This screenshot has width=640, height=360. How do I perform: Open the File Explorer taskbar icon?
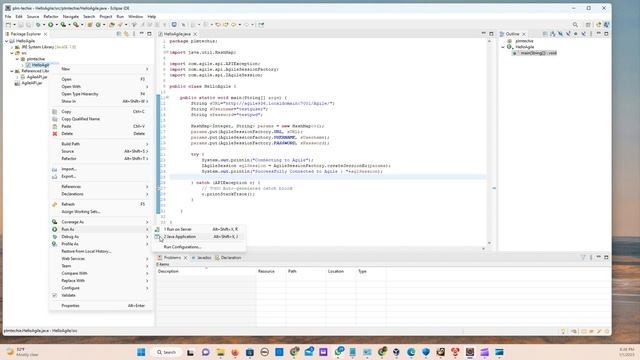tap(220, 352)
